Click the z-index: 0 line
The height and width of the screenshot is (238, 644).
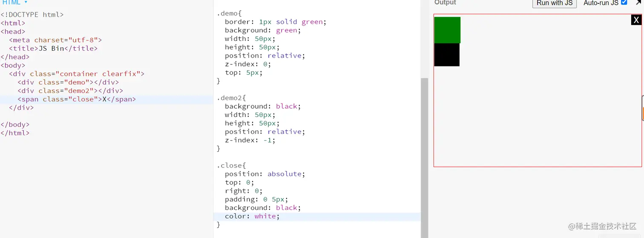pyautogui.click(x=248, y=64)
